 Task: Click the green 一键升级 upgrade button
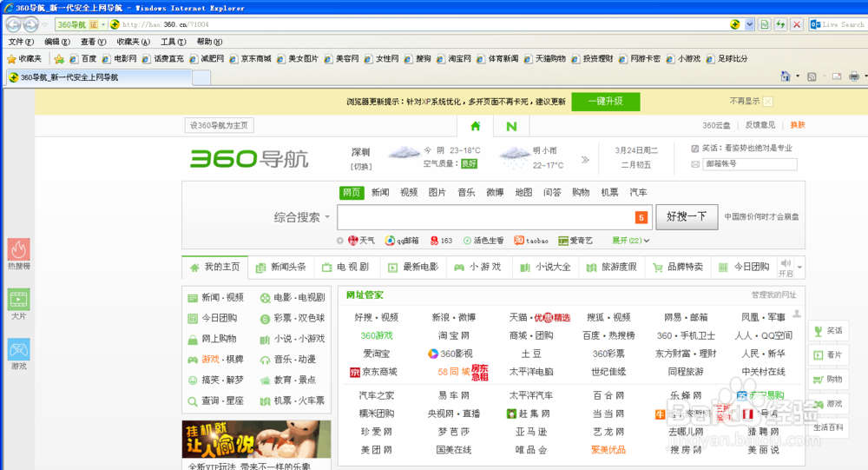606,102
